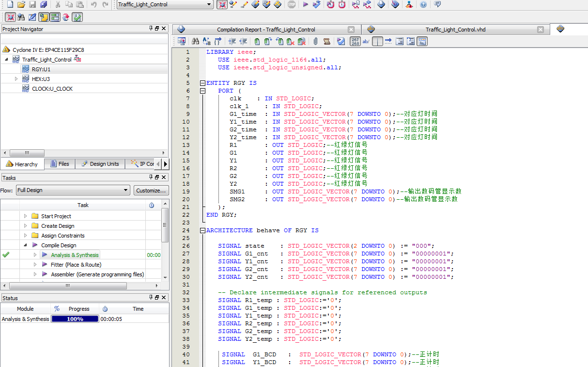588x367 pixels.
Task: Toggle the ab/ whitespace display icon
Action: coord(366,42)
